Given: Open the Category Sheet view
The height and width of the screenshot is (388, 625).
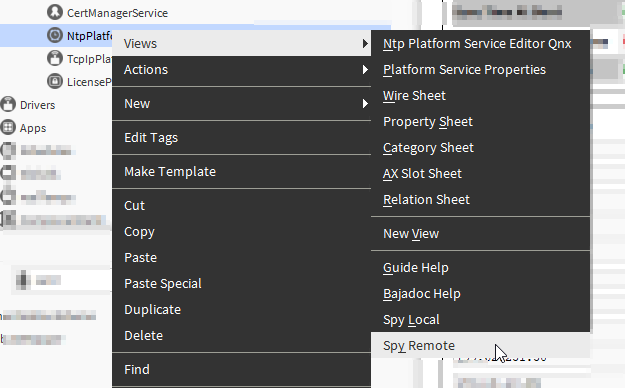Looking at the screenshot, I should [480, 148].
